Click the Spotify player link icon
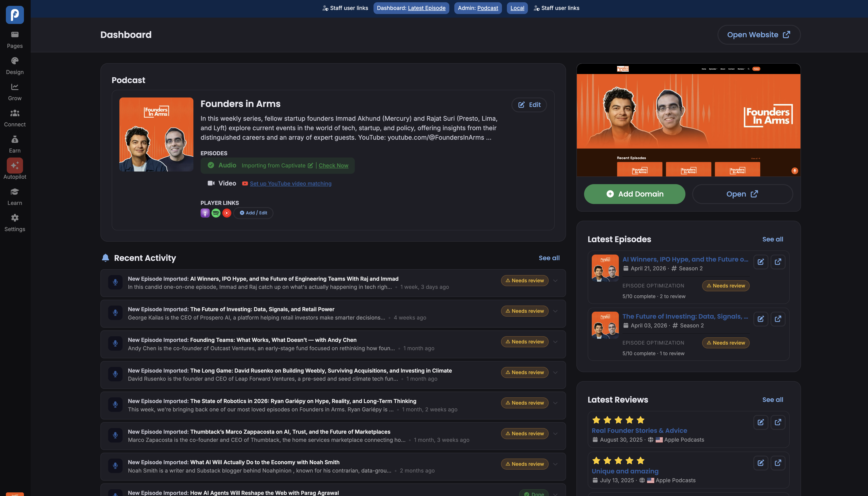Image resolution: width=868 pixels, height=496 pixels. pyautogui.click(x=216, y=213)
